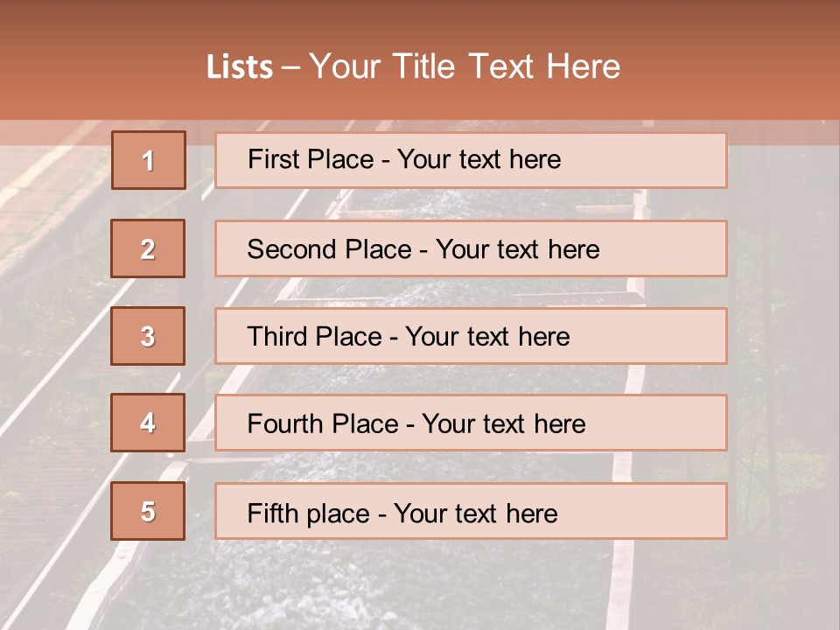Viewport: 840px width, 630px height.
Task: Click "Your text here" in the Second Place row
Action: coord(517,249)
